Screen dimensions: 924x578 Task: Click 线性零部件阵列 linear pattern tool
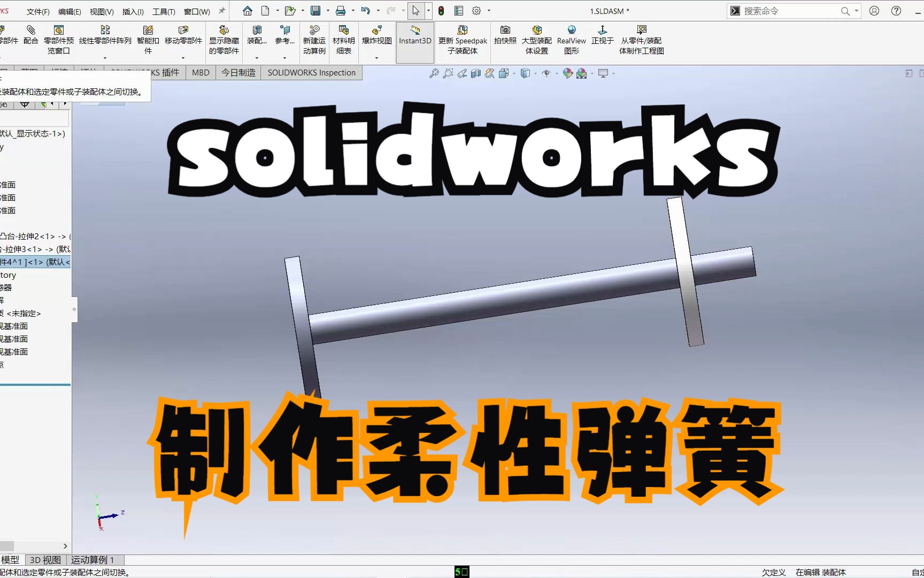105,35
